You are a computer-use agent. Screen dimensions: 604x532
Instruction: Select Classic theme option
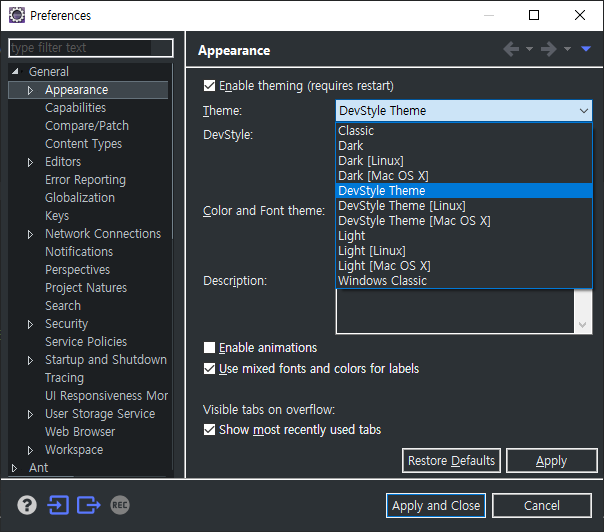click(464, 131)
